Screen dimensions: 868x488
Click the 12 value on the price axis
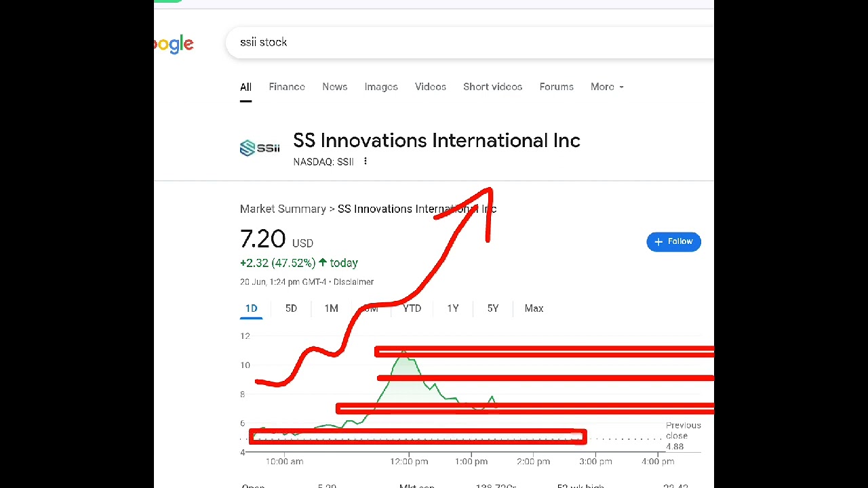click(x=245, y=336)
